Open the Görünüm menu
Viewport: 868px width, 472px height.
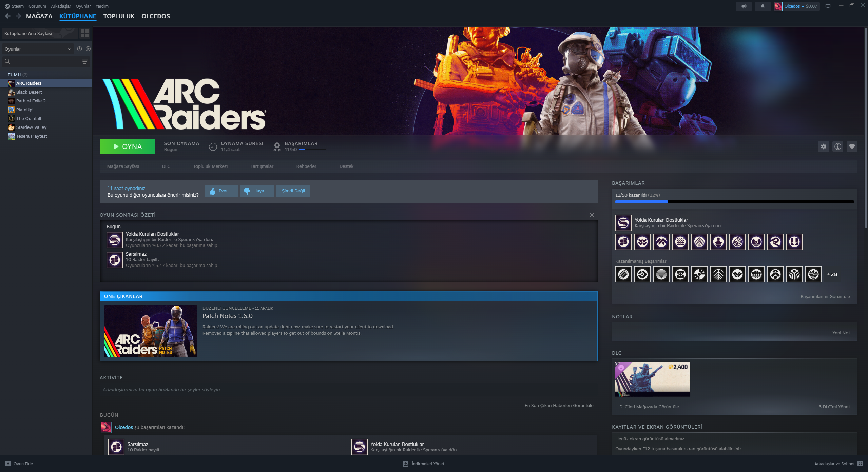coord(37,6)
